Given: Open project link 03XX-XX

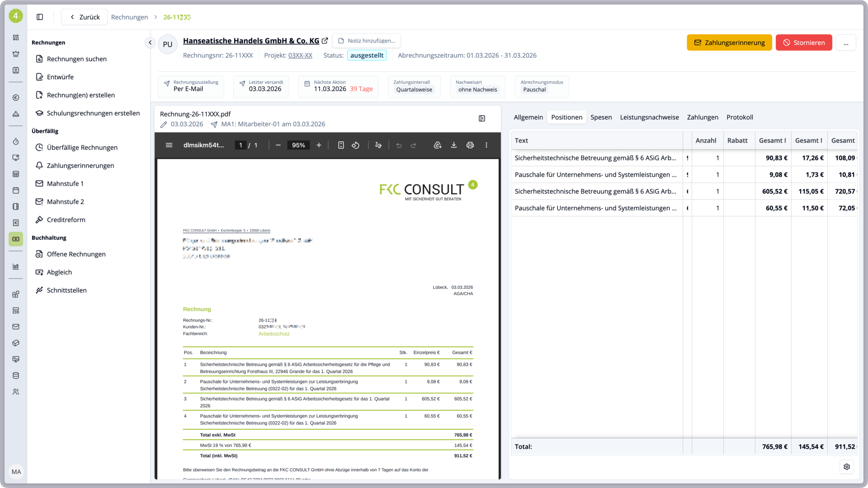Looking at the screenshot, I should coord(300,55).
